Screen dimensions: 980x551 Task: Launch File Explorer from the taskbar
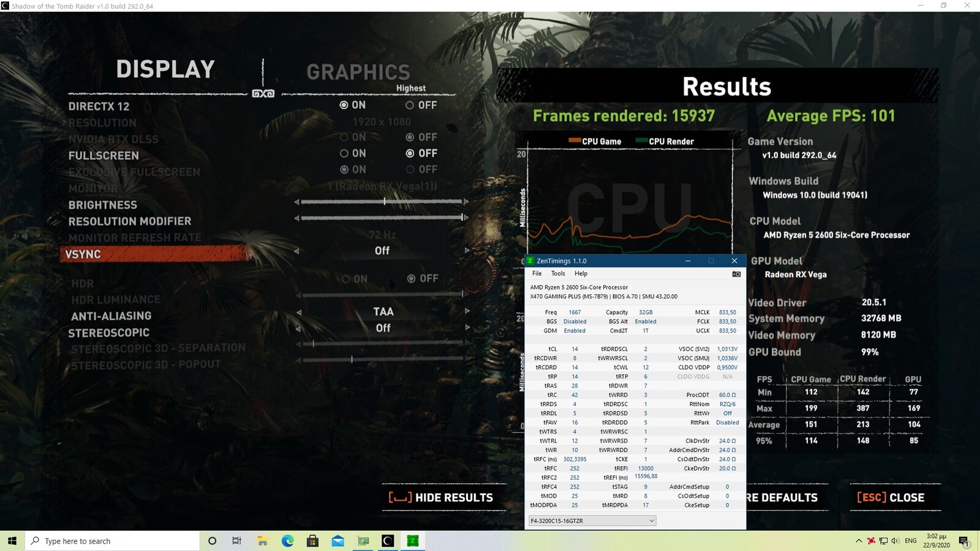tap(262, 541)
